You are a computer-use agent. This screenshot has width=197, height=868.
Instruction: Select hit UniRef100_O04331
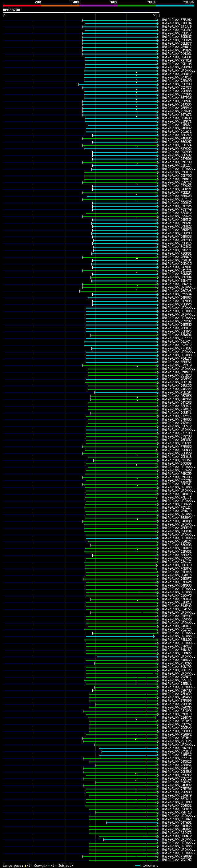(176, 57)
